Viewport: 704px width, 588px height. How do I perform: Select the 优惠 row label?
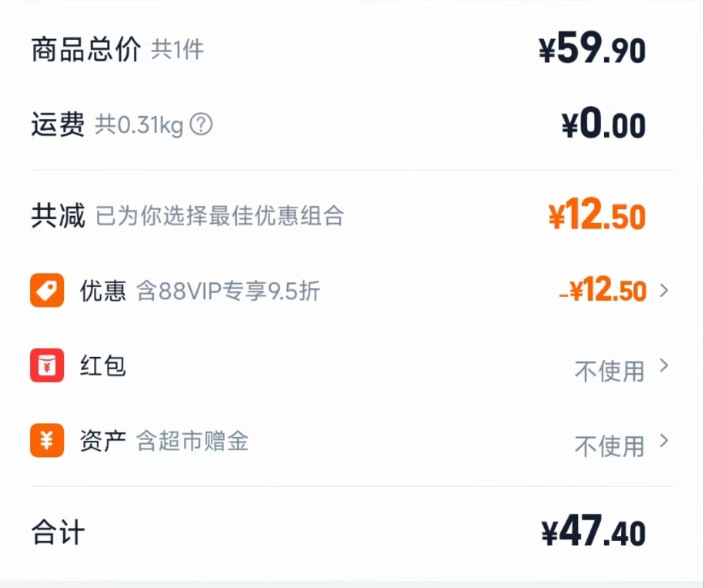(103, 290)
